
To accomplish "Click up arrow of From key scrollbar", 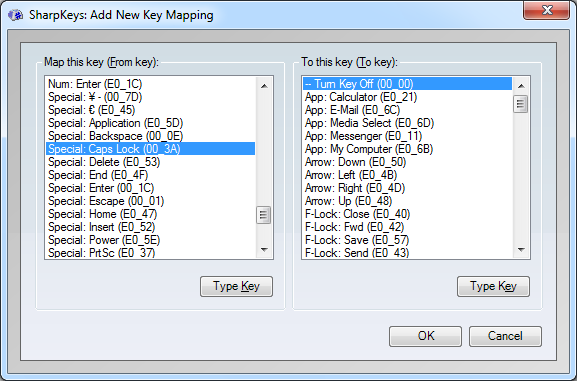I will click(264, 86).
